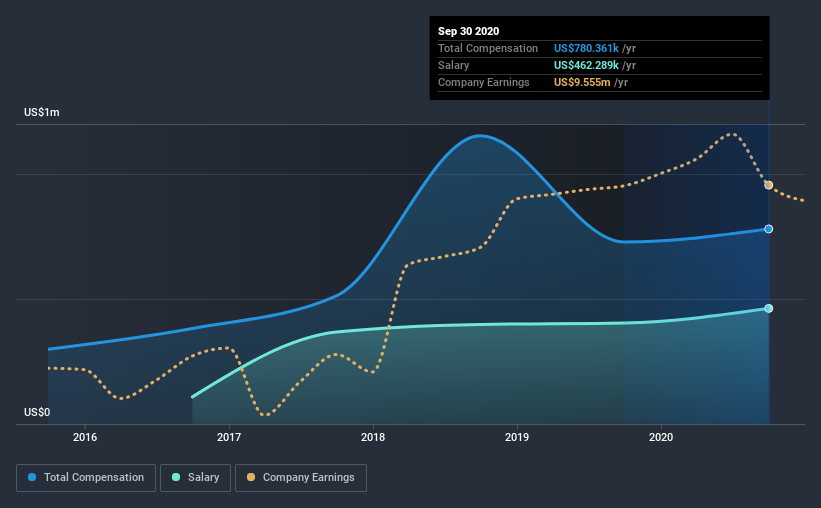Click the US$0 y-axis label
821x508 pixels.
pyautogui.click(x=37, y=413)
